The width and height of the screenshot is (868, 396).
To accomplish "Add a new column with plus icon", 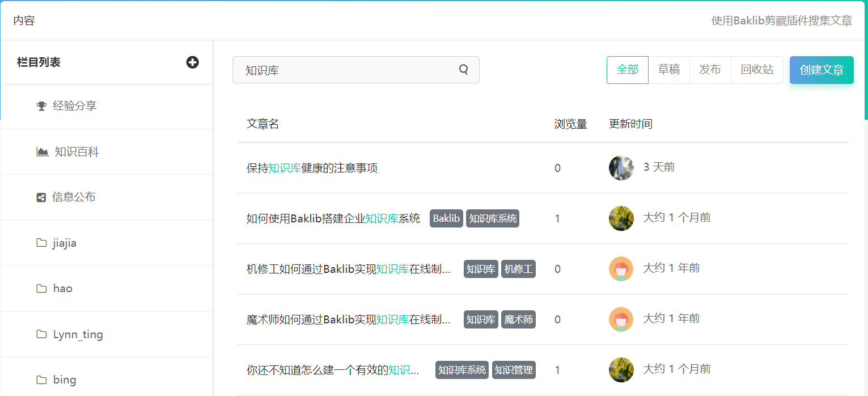I will (192, 62).
